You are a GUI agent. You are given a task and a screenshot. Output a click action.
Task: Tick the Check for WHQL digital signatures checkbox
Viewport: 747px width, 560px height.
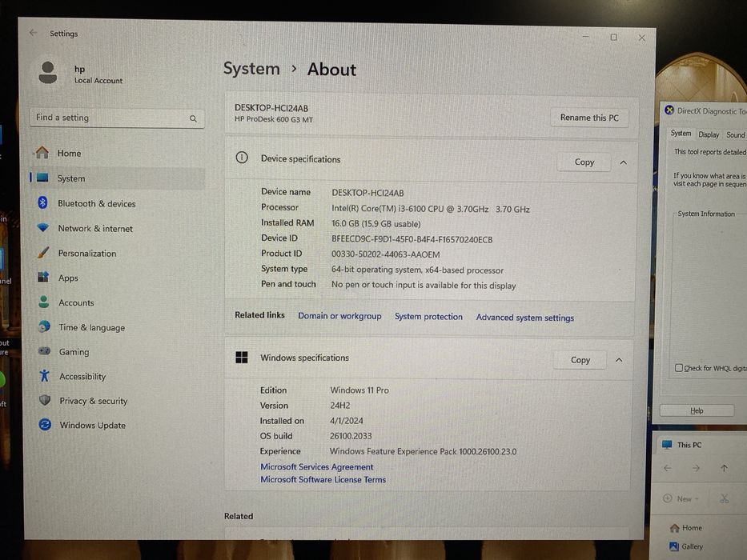pyautogui.click(x=679, y=368)
